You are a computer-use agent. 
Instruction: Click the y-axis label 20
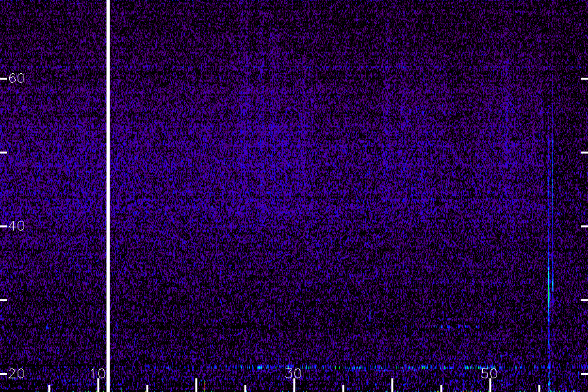point(16,374)
